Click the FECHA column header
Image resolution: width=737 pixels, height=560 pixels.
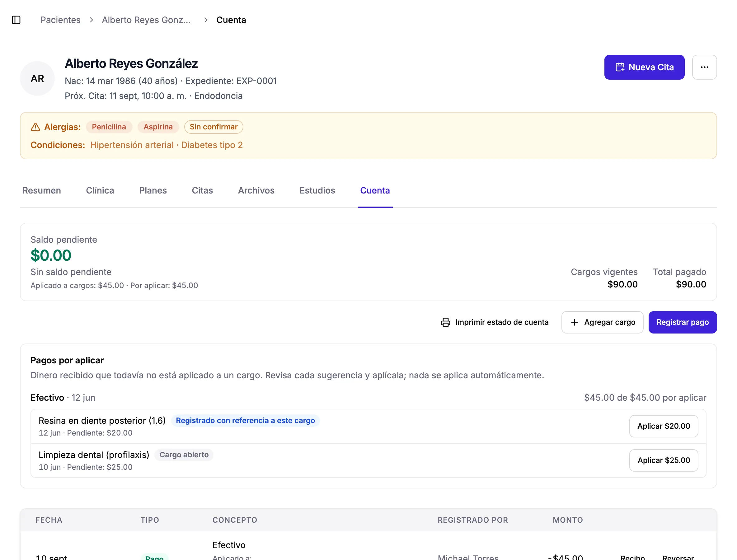tap(49, 520)
